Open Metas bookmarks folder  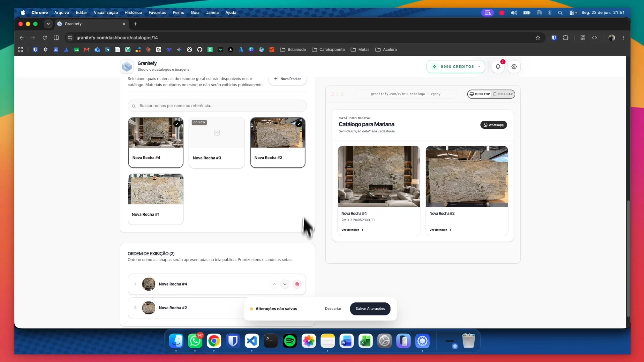[x=360, y=50]
